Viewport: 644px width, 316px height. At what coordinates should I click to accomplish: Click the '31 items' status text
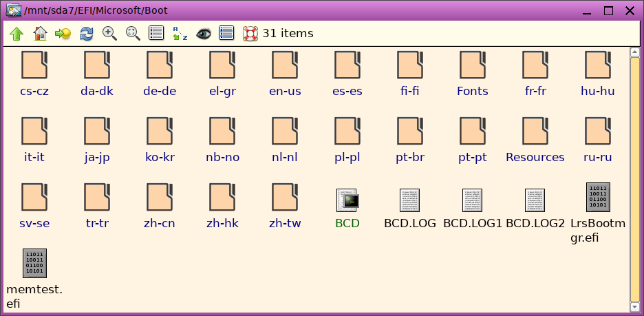(x=288, y=33)
